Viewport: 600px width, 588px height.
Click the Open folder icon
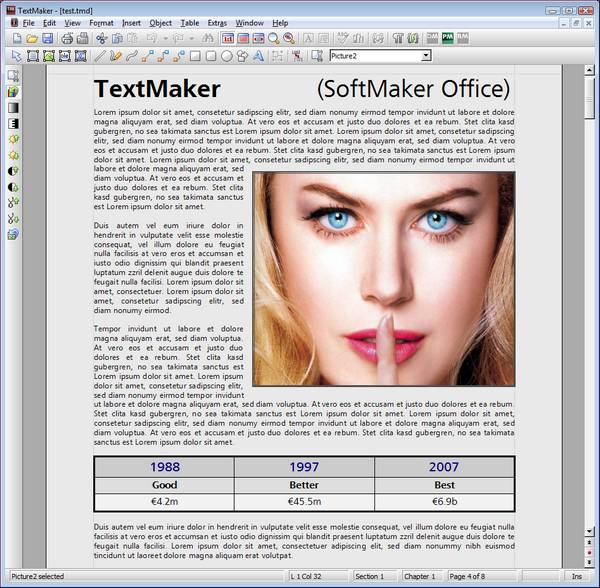(x=32, y=38)
